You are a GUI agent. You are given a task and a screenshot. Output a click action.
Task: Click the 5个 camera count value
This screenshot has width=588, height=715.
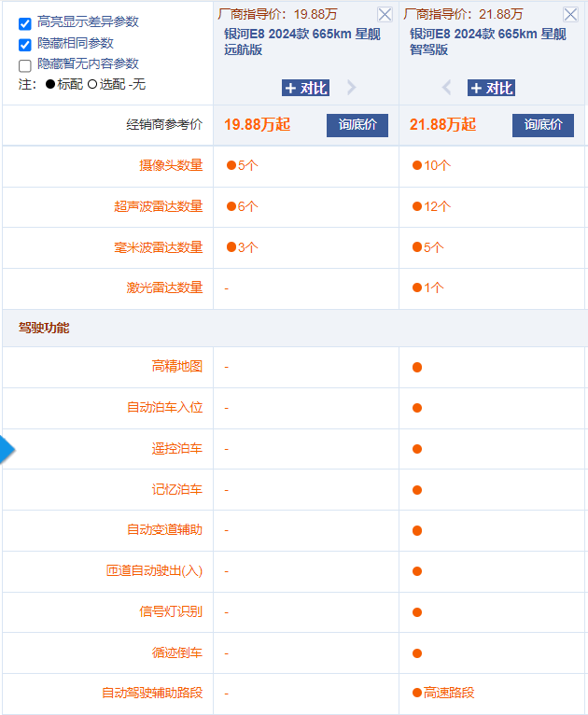[243, 165]
